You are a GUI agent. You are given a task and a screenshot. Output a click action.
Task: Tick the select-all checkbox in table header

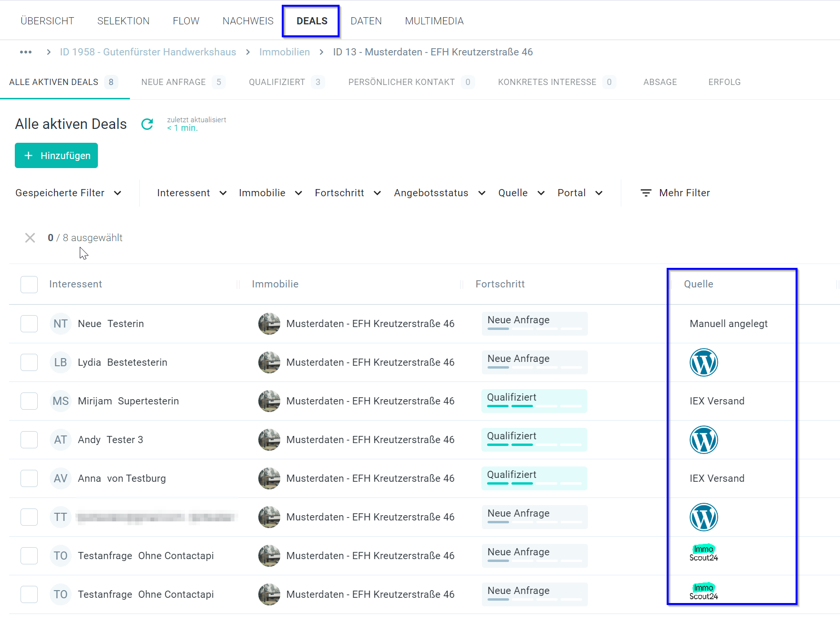29,285
